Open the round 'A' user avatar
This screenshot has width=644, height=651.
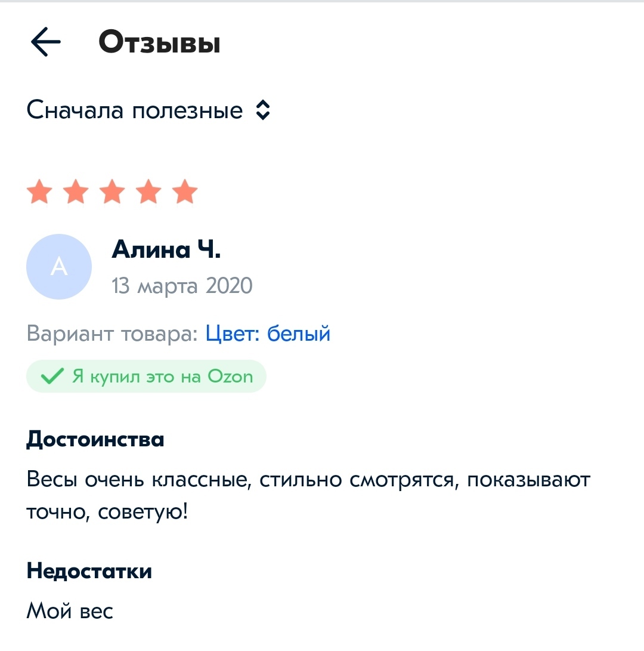[x=59, y=267]
